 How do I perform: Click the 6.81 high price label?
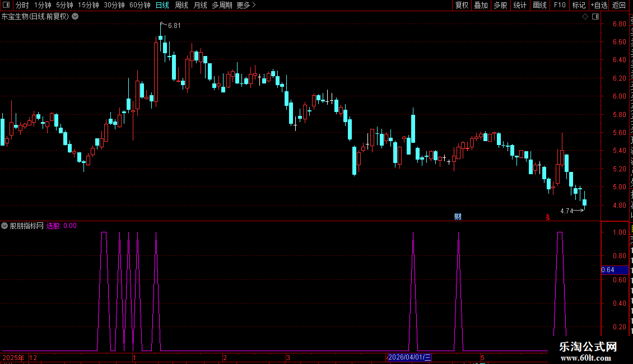coord(174,26)
